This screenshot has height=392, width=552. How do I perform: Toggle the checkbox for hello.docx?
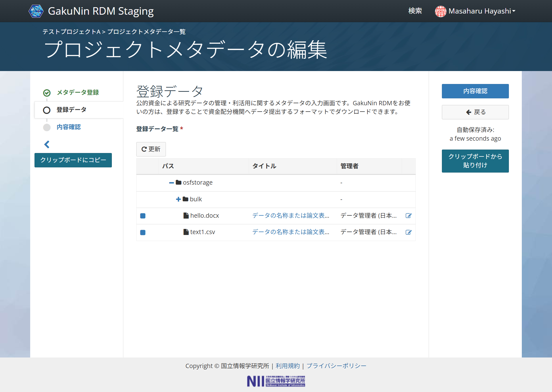click(143, 216)
